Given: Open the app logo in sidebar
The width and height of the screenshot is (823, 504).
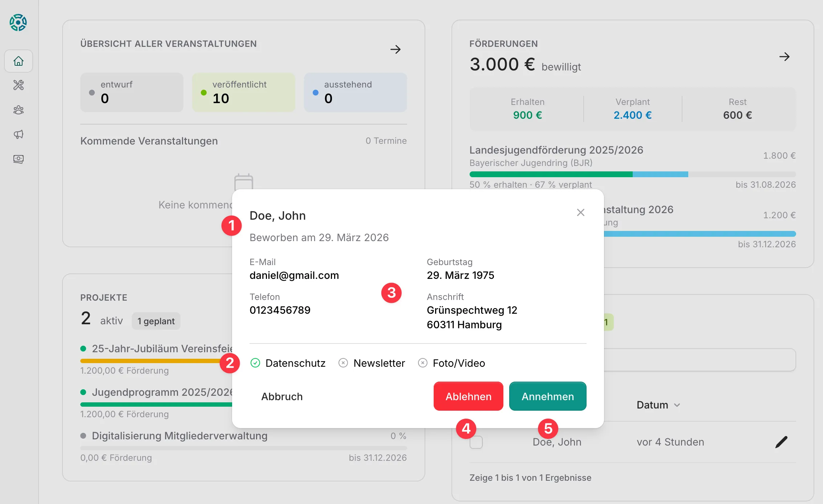Looking at the screenshot, I should tap(18, 23).
